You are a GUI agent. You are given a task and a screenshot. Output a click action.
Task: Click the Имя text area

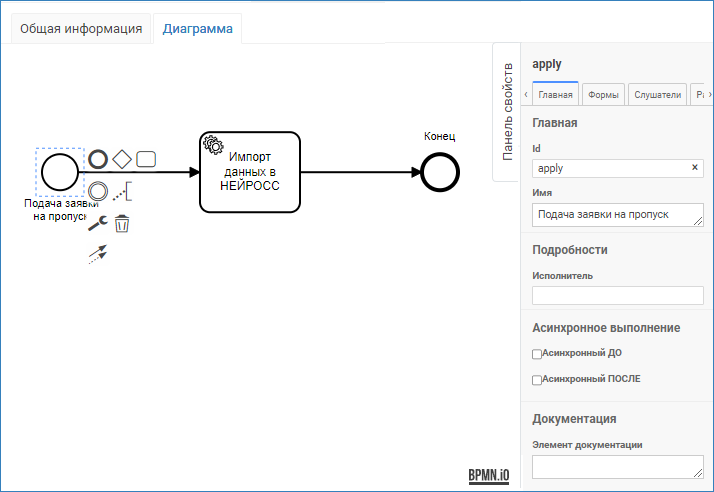pos(618,215)
